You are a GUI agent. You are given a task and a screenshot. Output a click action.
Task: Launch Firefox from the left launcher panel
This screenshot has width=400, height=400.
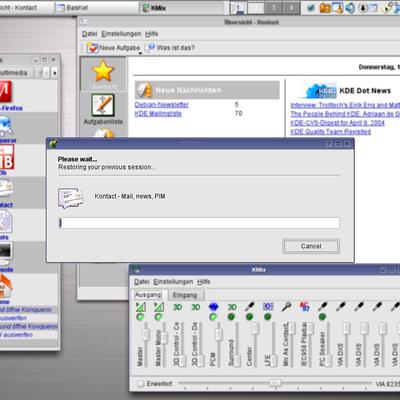(x=6, y=91)
